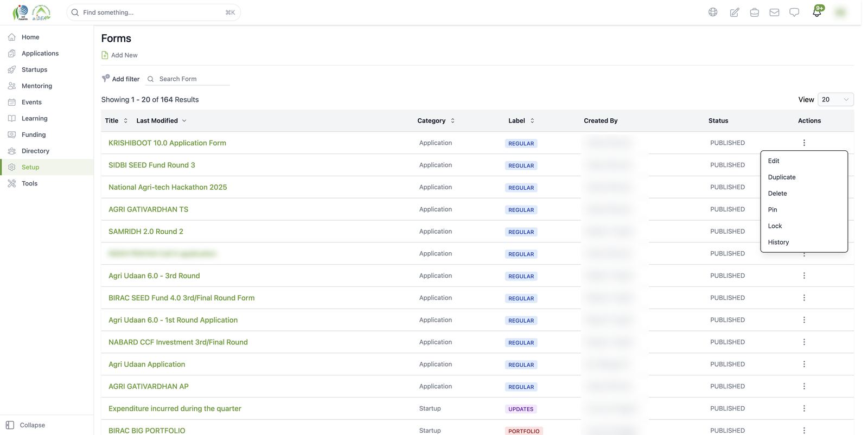
Task: Open the chat bubble icon
Action: (x=794, y=12)
